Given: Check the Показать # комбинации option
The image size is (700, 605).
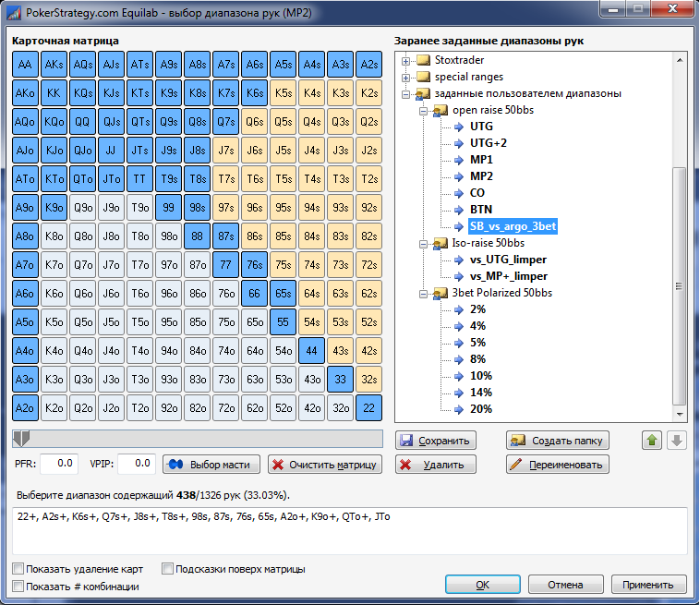Looking at the screenshot, I should (18, 587).
